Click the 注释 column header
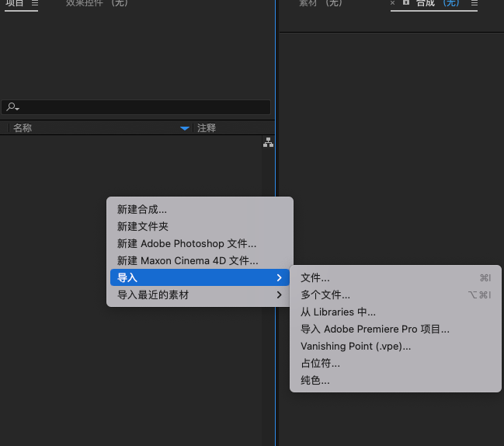This screenshot has height=446, width=504. (x=207, y=128)
